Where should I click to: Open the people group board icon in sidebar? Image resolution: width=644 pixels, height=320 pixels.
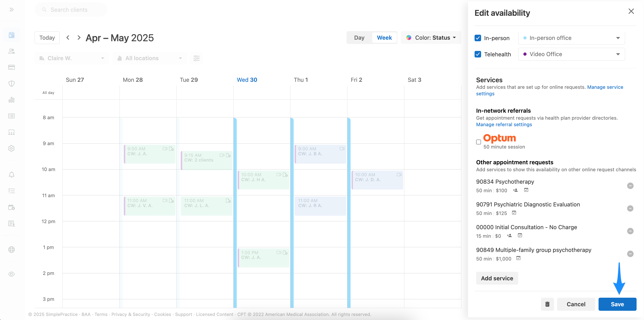coord(11,132)
